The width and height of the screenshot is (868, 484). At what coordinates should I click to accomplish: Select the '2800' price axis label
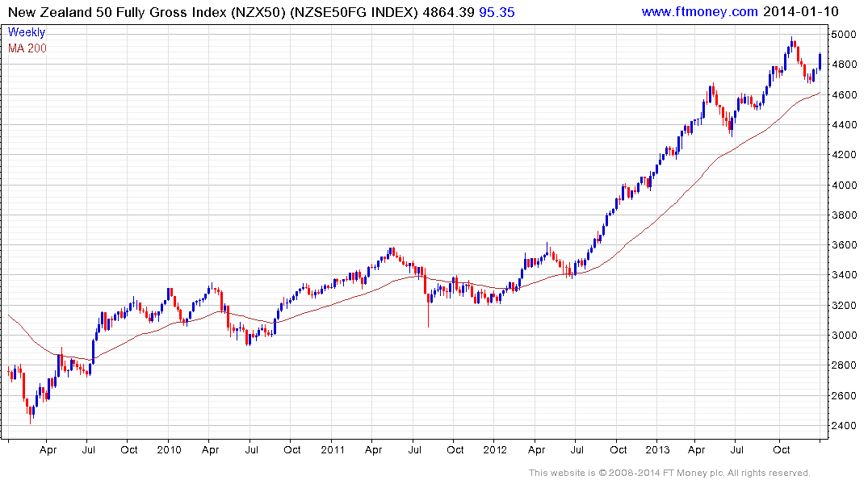point(845,365)
